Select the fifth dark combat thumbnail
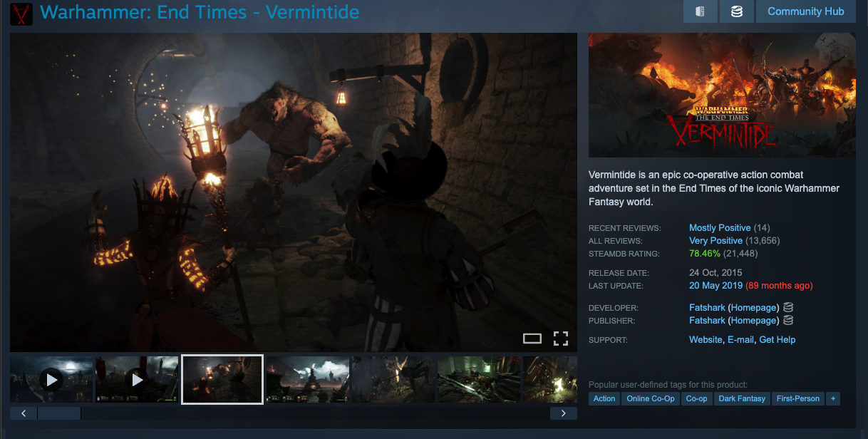This screenshot has width=868, height=439. click(393, 380)
